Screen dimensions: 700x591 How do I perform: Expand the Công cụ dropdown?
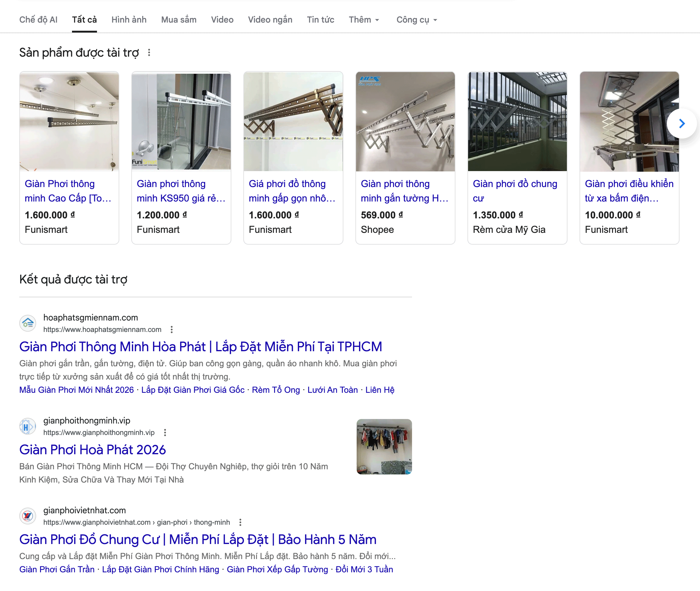pos(417,20)
